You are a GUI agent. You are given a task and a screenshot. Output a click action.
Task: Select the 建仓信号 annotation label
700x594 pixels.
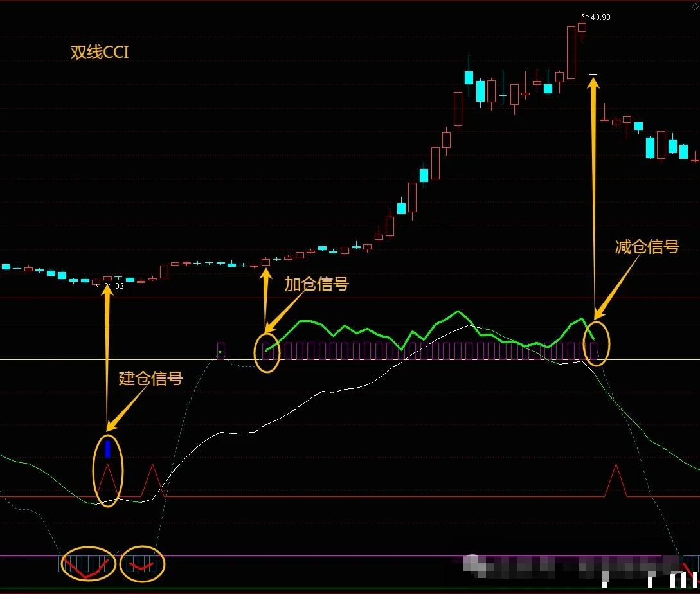150,378
